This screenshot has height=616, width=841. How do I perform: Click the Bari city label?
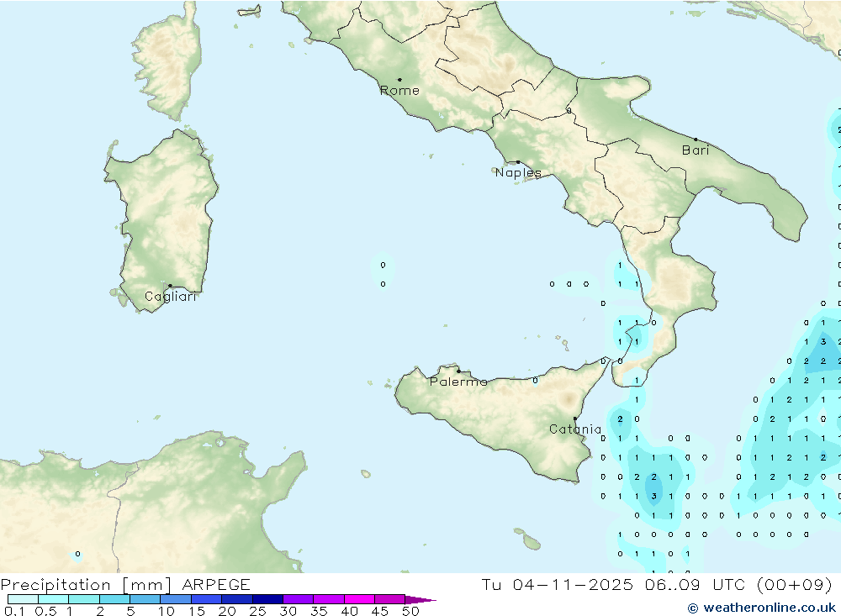(x=696, y=150)
